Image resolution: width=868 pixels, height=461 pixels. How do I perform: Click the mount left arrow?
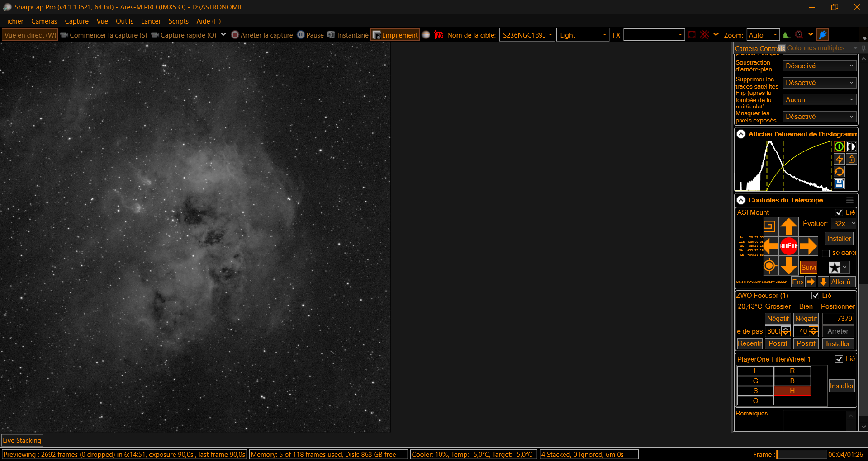click(771, 246)
